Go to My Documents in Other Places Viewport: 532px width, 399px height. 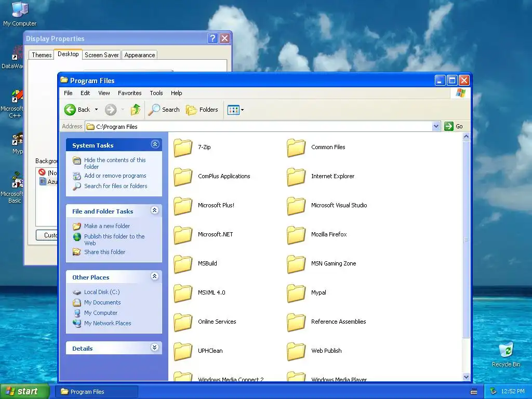pyautogui.click(x=102, y=302)
